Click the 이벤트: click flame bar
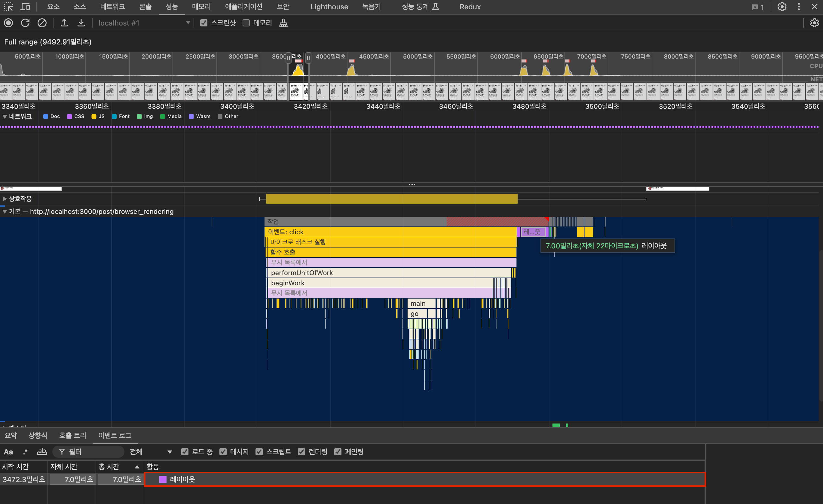823x504 pixels. [x=391, y=232]
